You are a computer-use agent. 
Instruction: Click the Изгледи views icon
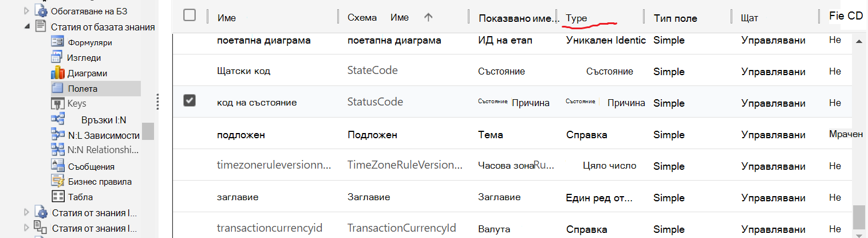click(x=57, y=57)
